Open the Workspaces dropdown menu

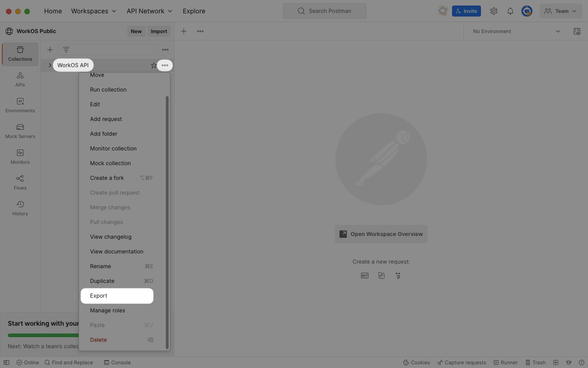94,11
